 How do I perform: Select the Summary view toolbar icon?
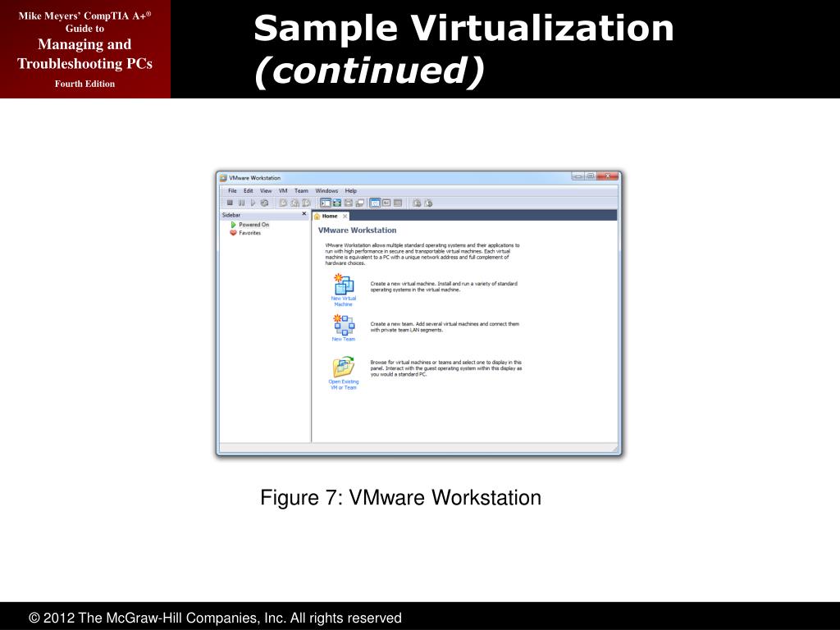pos(375,203)
